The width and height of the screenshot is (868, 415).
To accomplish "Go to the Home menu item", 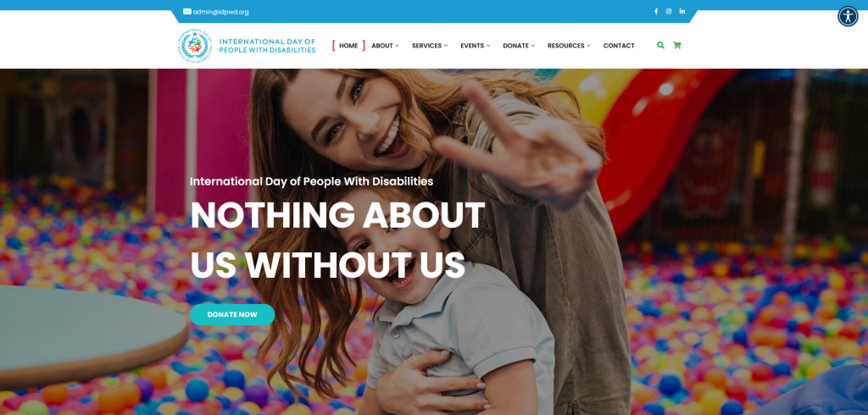I will [x=348, y=46].
